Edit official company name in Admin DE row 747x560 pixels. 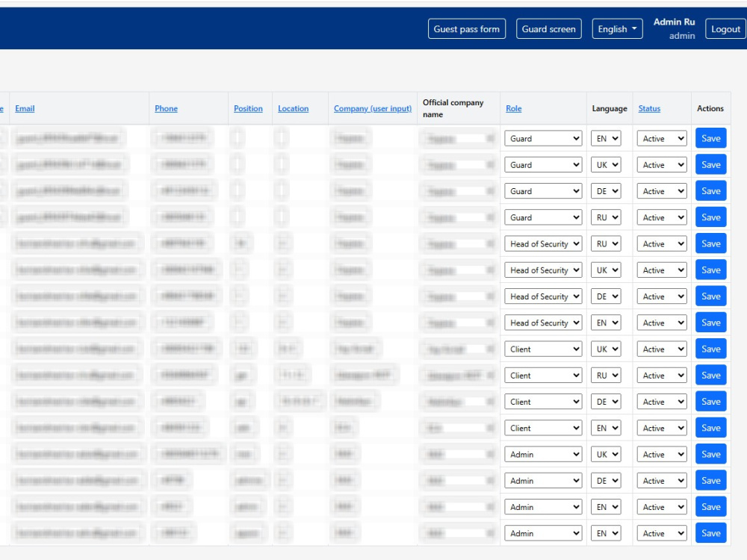[459, 481]
